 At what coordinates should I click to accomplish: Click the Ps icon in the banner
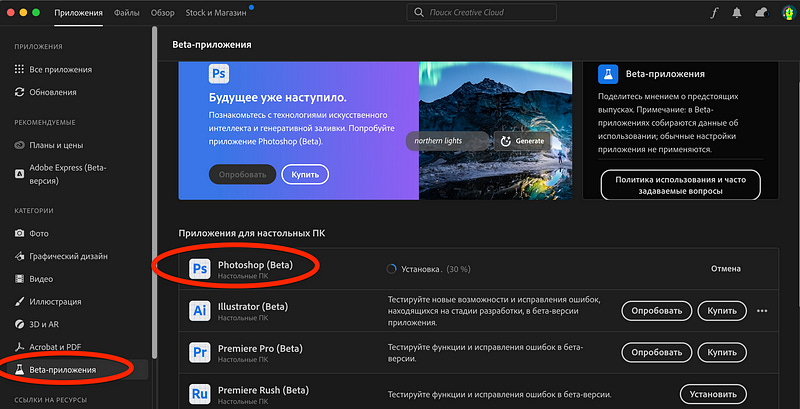coord(219,74)
